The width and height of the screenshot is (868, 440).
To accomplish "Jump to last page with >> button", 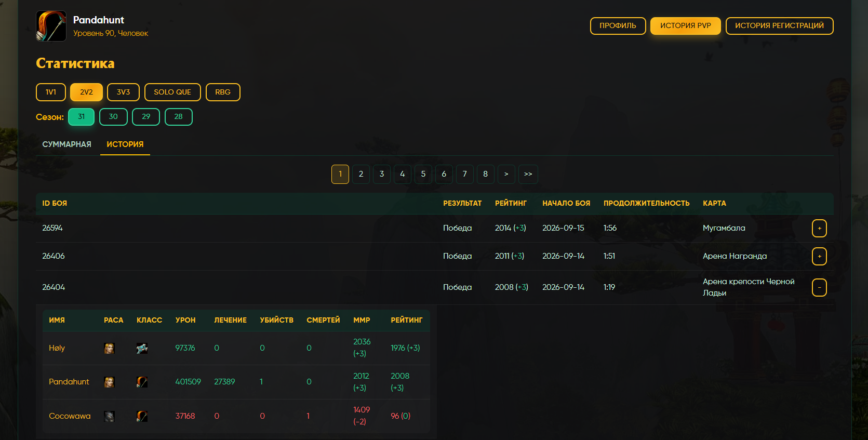I will pyautogui.click(x=528, y=174).
